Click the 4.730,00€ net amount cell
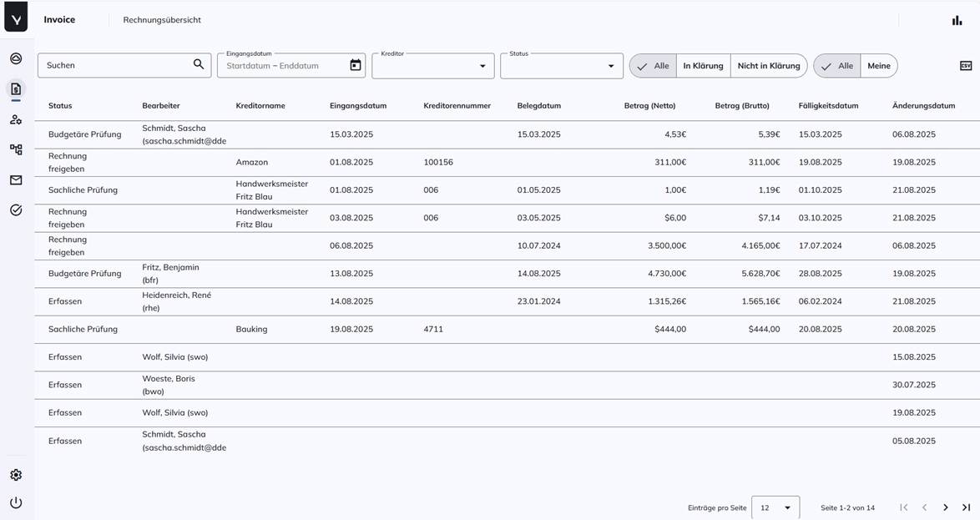The width and height of the screenshot is (980, 520). click(667, 274)
